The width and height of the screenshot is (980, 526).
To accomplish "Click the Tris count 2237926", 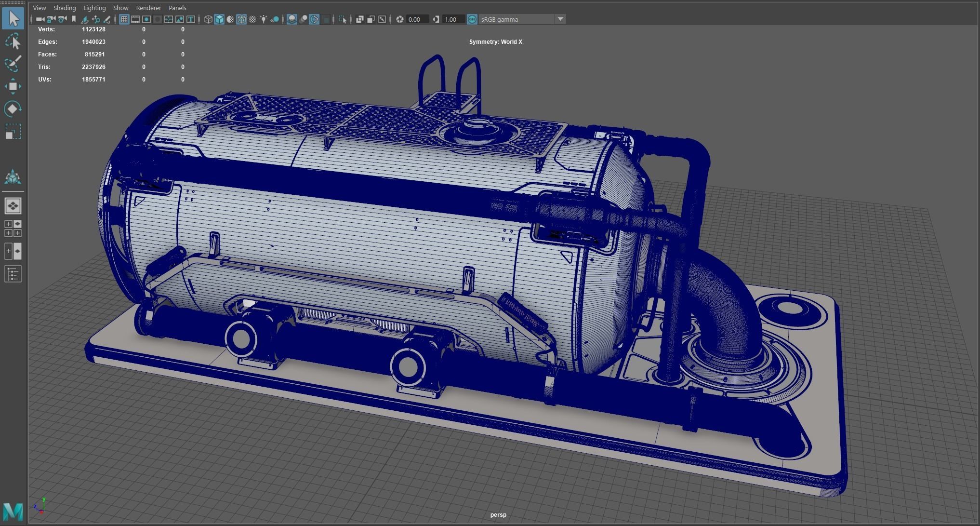I will [93, 67].
